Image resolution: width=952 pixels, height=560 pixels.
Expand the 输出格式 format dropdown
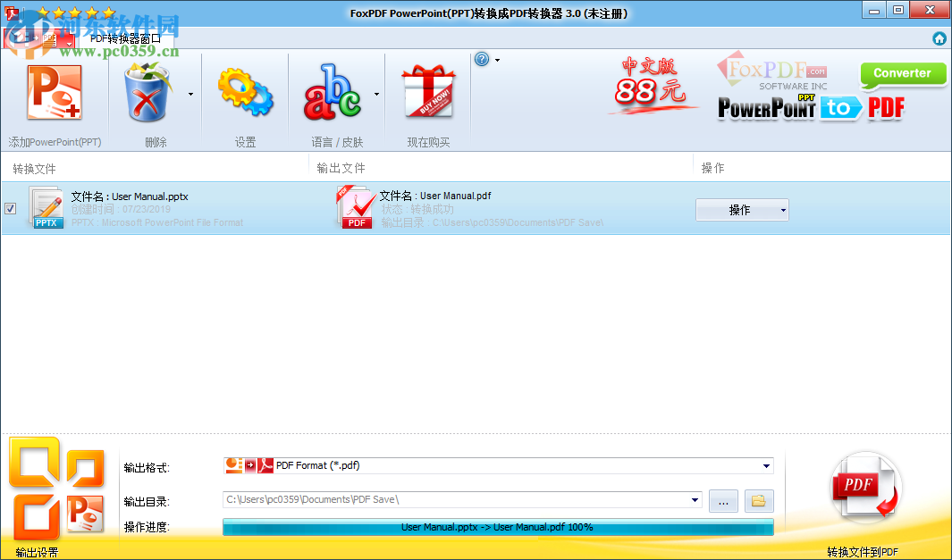(765, 465)
